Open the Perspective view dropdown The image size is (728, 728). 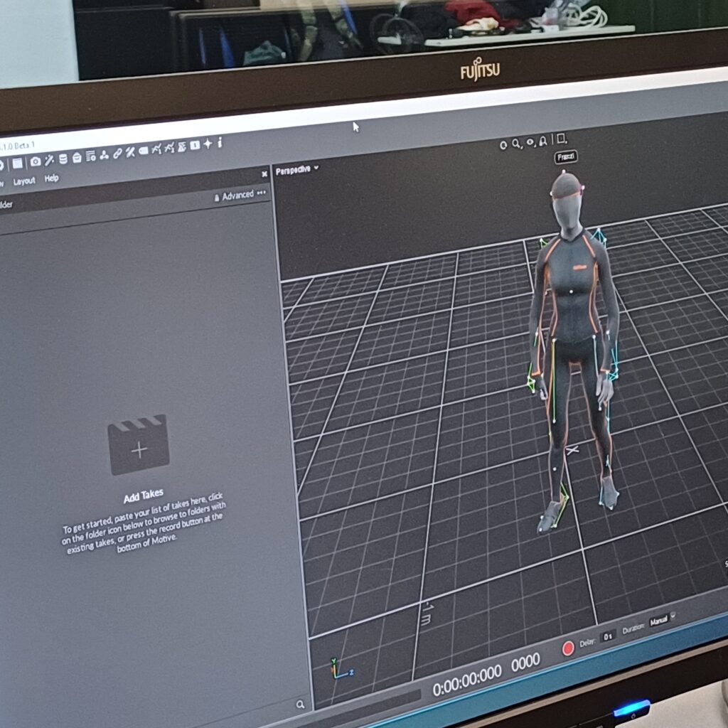coord(297,170)
